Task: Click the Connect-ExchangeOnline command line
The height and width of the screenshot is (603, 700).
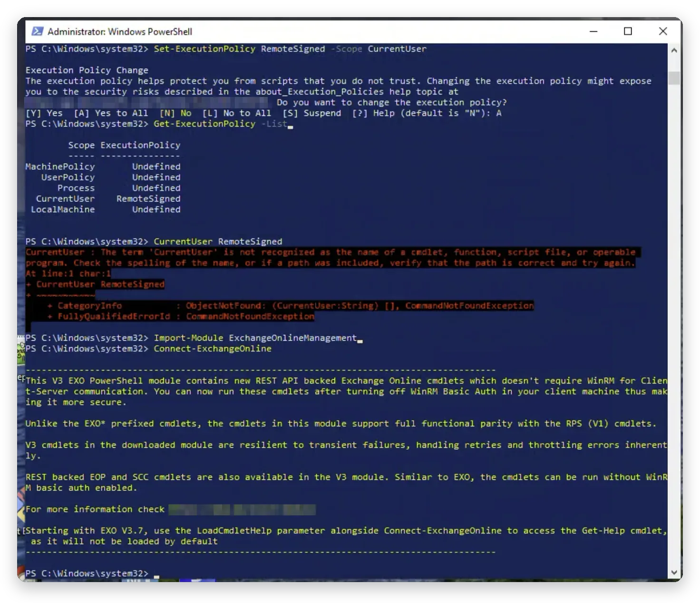Action: point(148,349)
